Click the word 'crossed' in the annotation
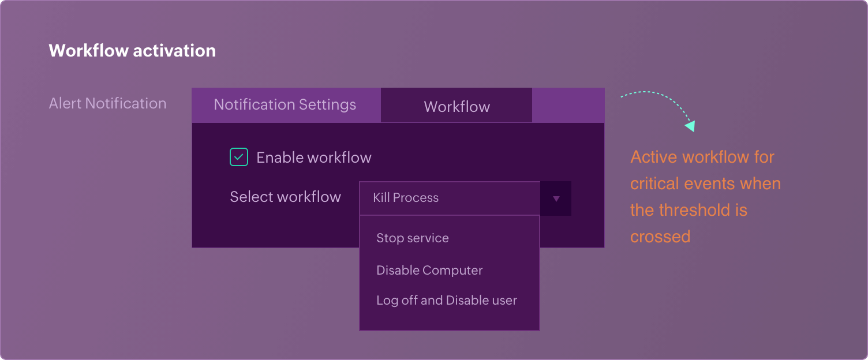Viewport: 868px width, 360px height. (x=660, y=237)
